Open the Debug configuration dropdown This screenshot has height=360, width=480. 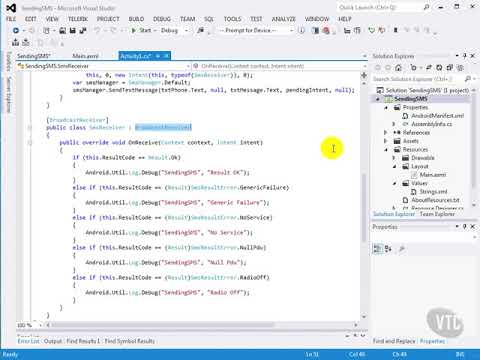(174, 30)
